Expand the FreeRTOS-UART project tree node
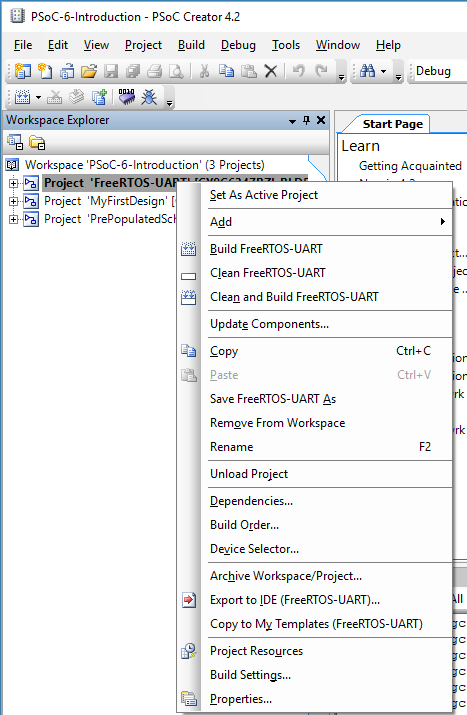The height and width of the screenshot is (715, 467). [13, 183]
